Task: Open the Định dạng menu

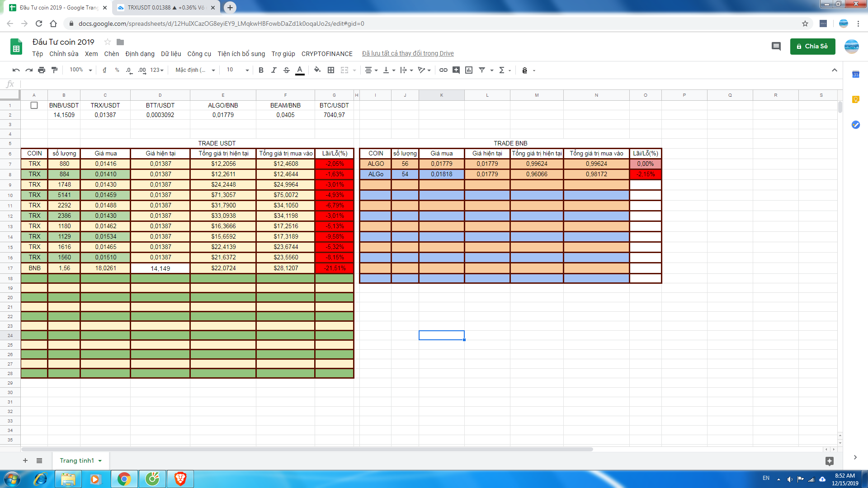Action: point(140,54)
